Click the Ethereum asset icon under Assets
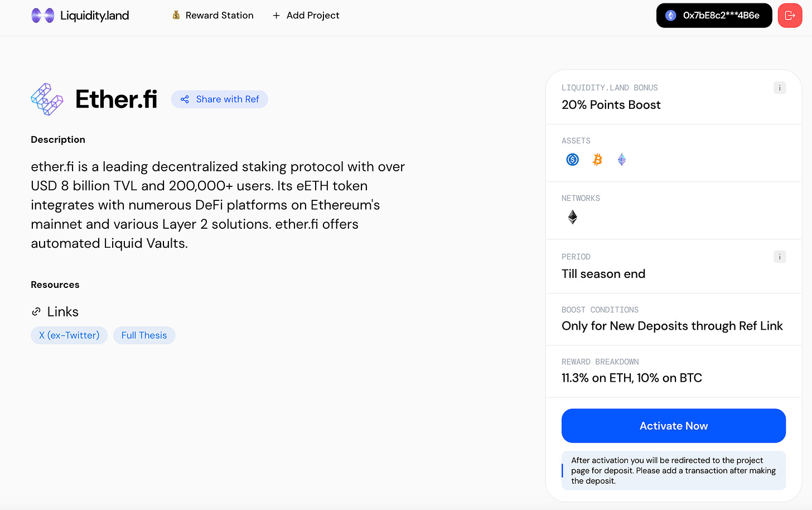The image size is (812, 510). [622, 160]
